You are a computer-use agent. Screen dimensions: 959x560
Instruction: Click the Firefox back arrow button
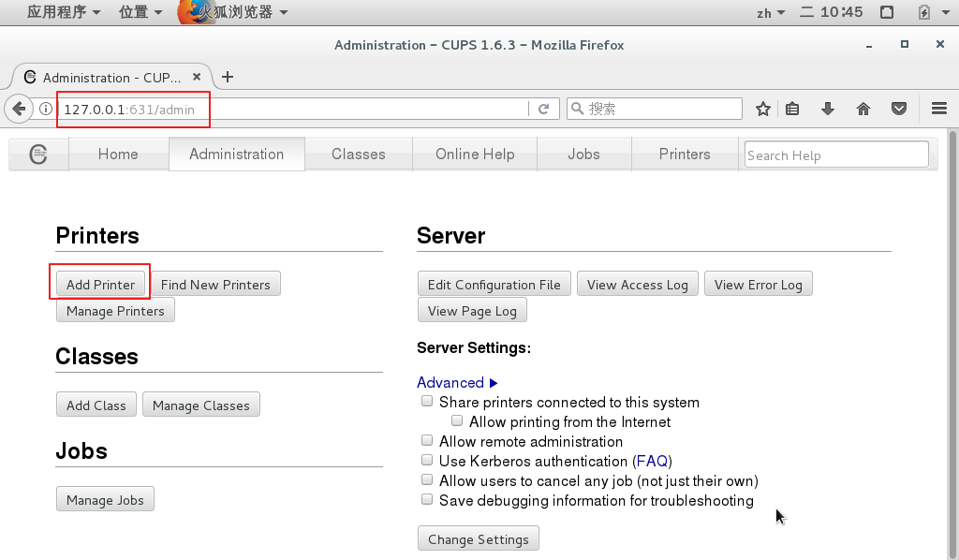(x=18, y=110)
